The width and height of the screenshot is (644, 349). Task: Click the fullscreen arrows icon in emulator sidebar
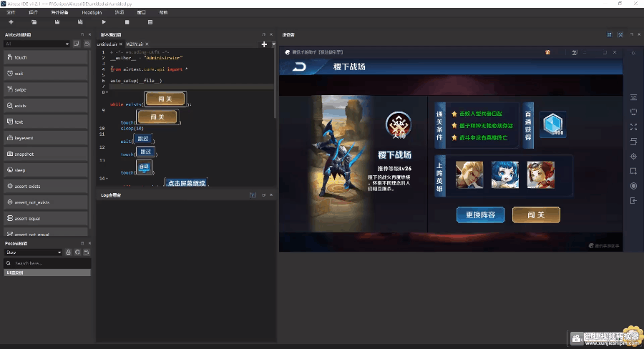pos(633,127)
